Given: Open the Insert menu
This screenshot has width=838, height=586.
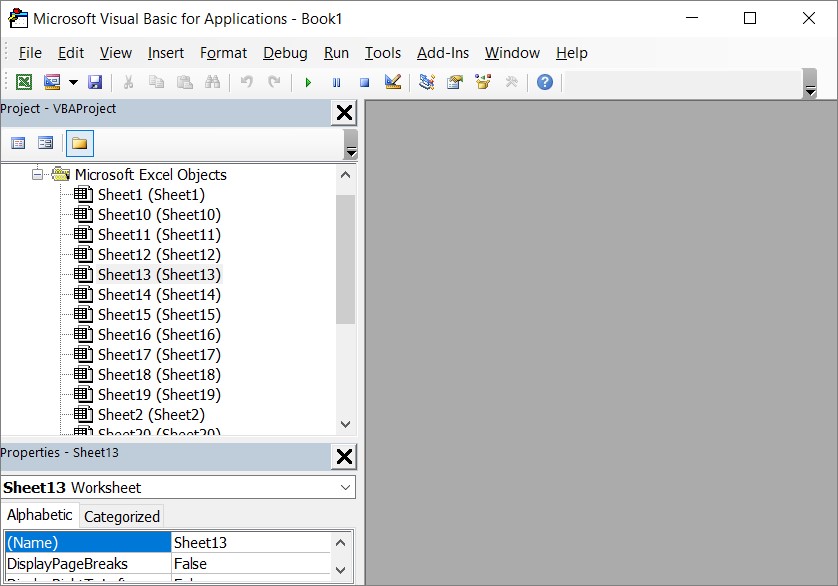Looking at the screenshot, I should click(166, 53).
